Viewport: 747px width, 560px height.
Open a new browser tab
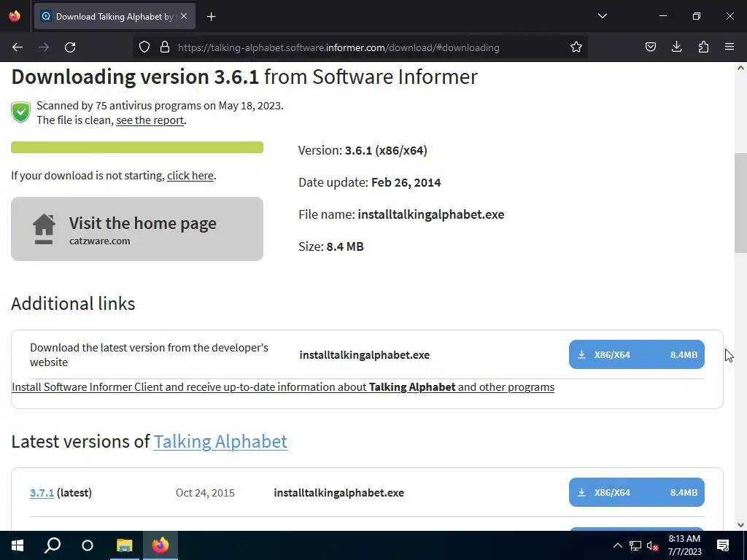pyautogui.click(x=212, y=17)
